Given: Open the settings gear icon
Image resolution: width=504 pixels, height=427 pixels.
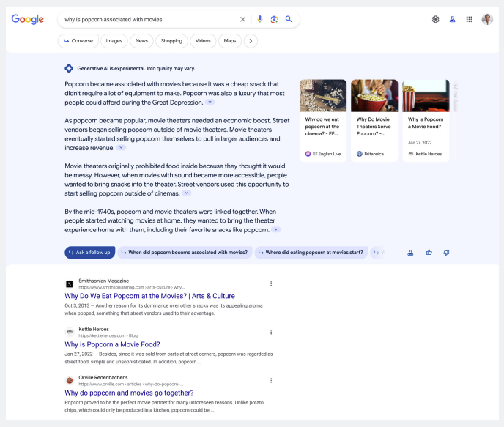Looking at the screenshot, I should click(435, 19).
